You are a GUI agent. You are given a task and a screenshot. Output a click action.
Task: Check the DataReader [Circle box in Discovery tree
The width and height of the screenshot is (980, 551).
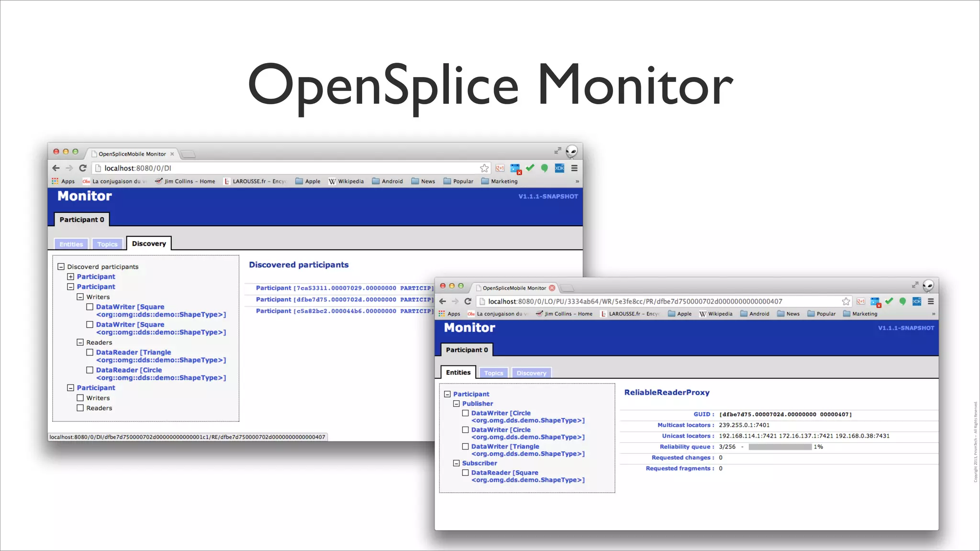coord(89,370)
